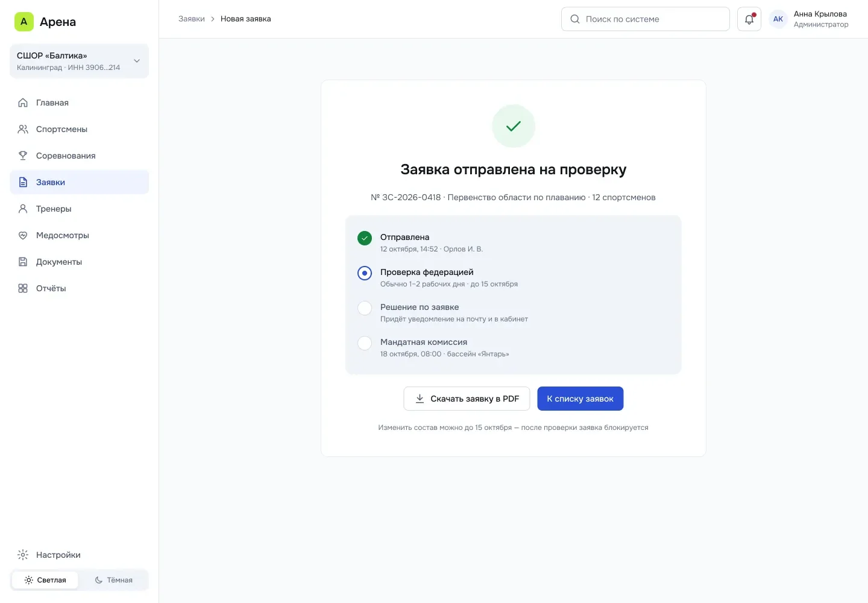Click the Заявка отправлена на проверку heading
This screenshot has height=603, width=868.
point(514,169)
